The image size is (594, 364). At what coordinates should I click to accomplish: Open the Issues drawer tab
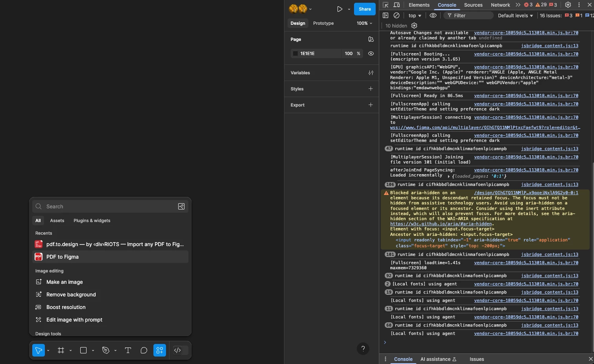[477, 359]
